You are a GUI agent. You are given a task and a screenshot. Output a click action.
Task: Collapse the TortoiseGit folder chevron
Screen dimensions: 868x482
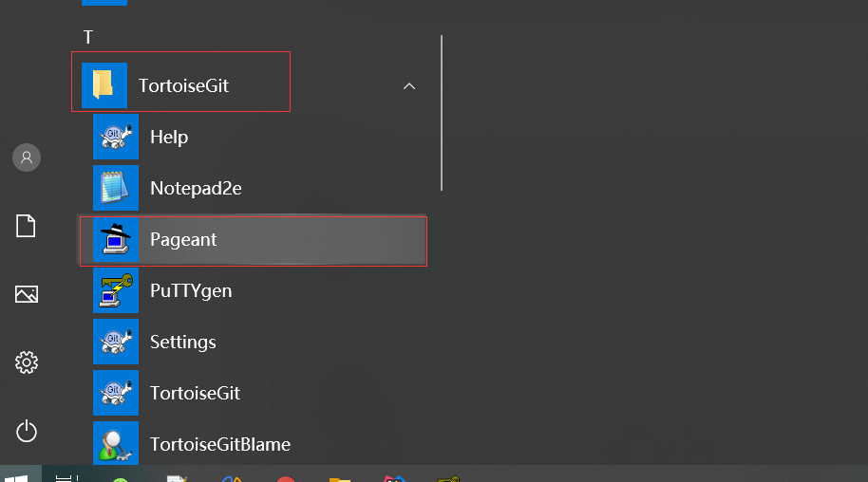409,86
